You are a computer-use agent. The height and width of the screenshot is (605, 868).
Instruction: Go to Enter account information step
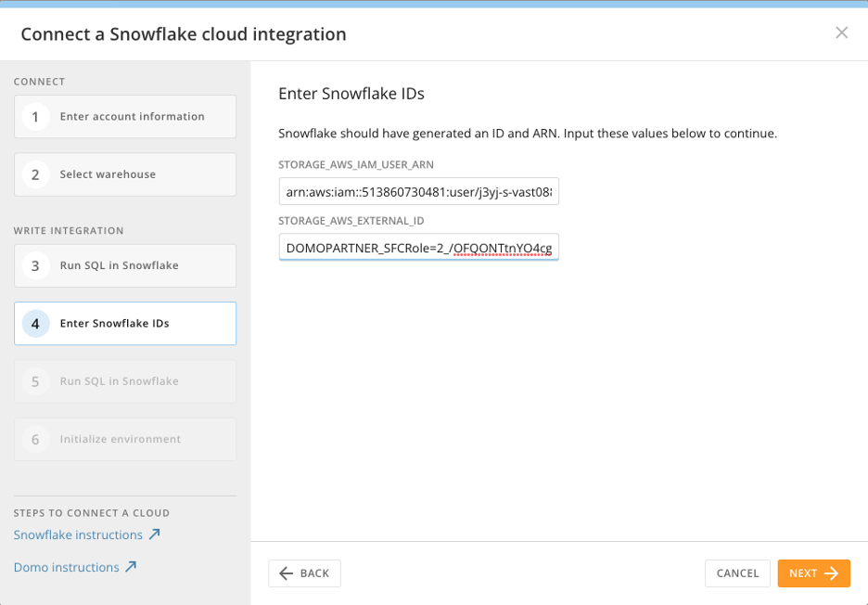[x=132, y=117]
